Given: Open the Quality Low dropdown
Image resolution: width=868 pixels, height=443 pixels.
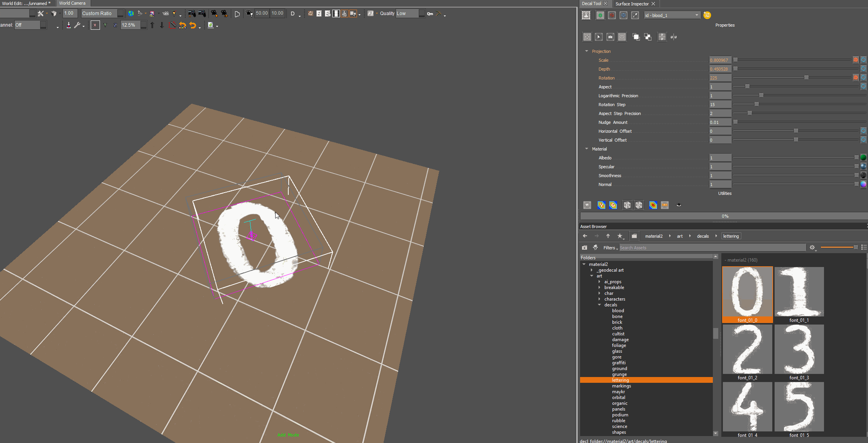Looking at the screenshot, I should 410,14.
